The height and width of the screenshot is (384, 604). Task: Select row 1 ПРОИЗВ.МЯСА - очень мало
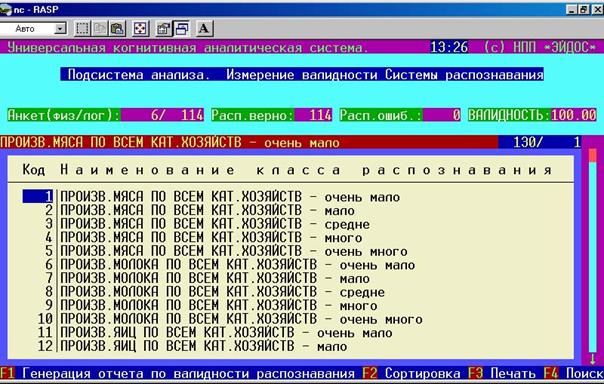tap(211, 197)
